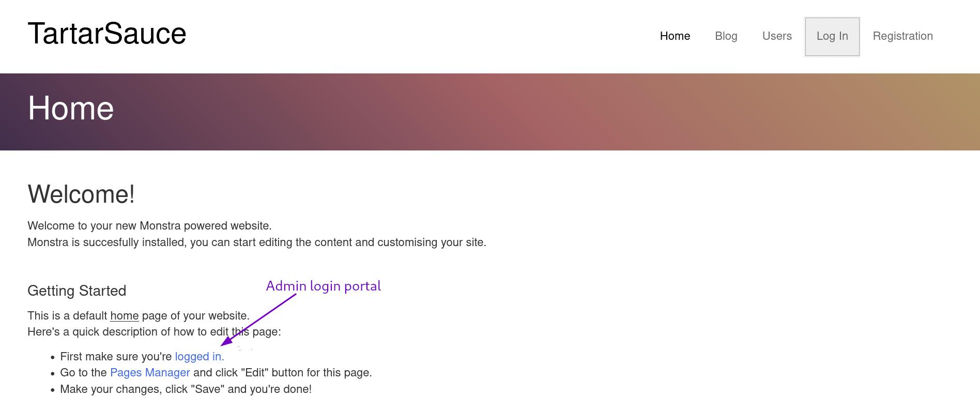The width and height of the screenshot is (980, 410).
Task: Click the TartarSauce site title
Action: 106,34
